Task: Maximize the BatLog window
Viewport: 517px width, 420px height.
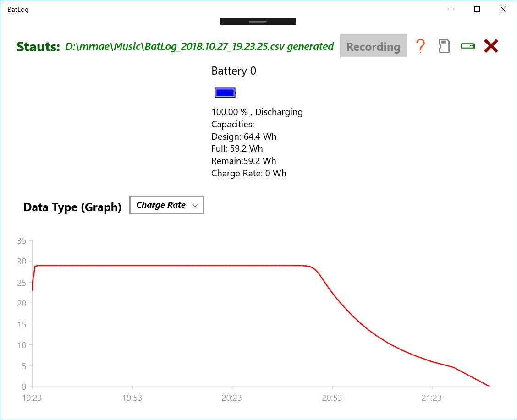Action: coord(477,9)
